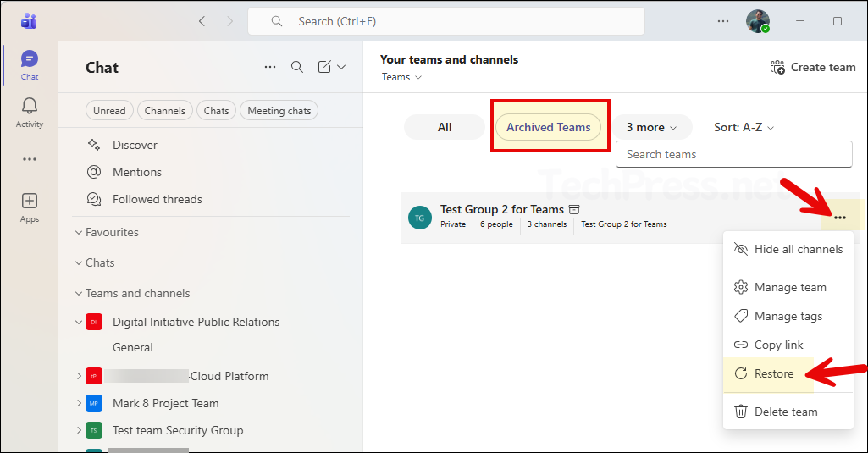Image resolution: width=868 pixels, height=453 pixels.
Task: Open settings and more in title bar
Action: (723, 22)
